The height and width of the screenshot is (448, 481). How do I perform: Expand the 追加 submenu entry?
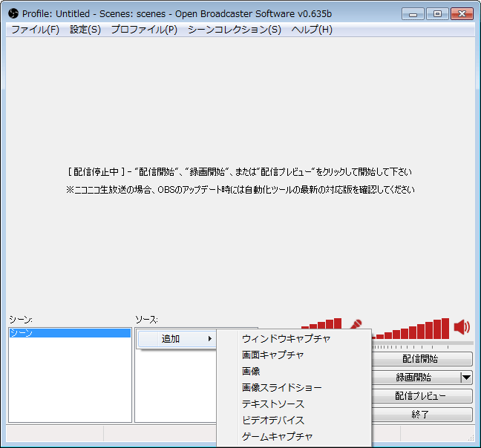[177, 339]
